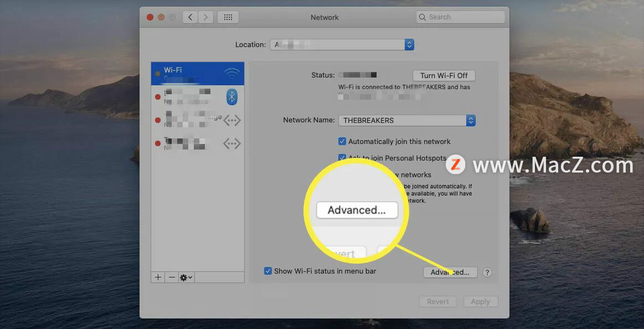Toggle Automatically join this network checkbox
The height and width of the screenshot is (329, 644).
(342, 141)
